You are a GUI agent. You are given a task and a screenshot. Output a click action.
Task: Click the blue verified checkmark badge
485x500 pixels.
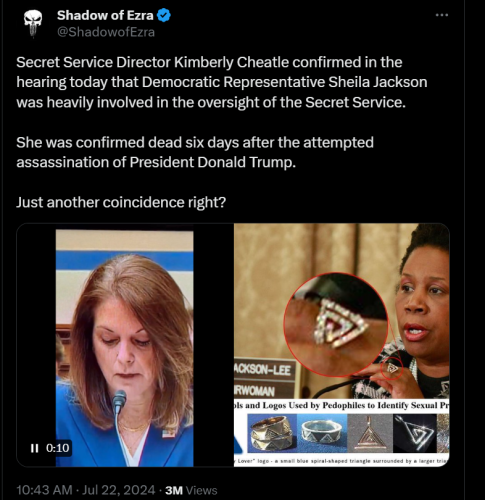click(x=164, y=15)
